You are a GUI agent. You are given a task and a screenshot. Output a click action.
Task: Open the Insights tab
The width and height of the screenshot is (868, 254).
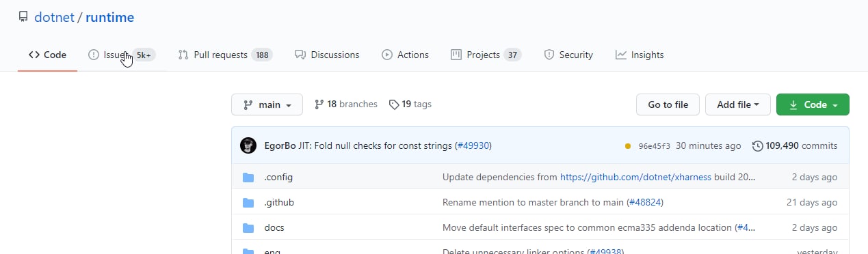(640, 55)
